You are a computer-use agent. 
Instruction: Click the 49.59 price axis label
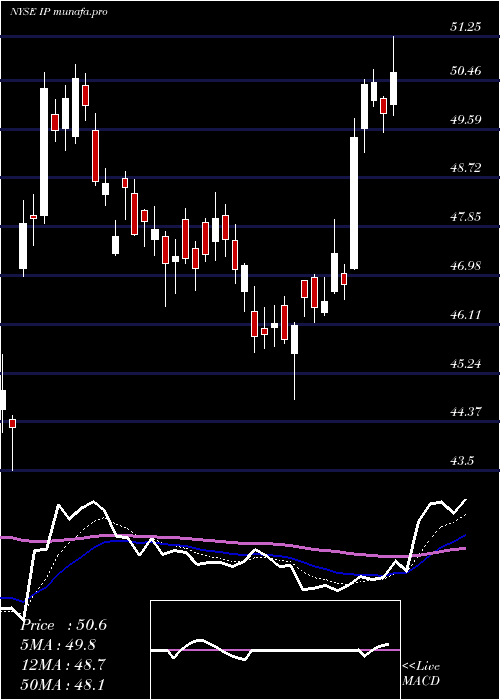pos(465,119)
